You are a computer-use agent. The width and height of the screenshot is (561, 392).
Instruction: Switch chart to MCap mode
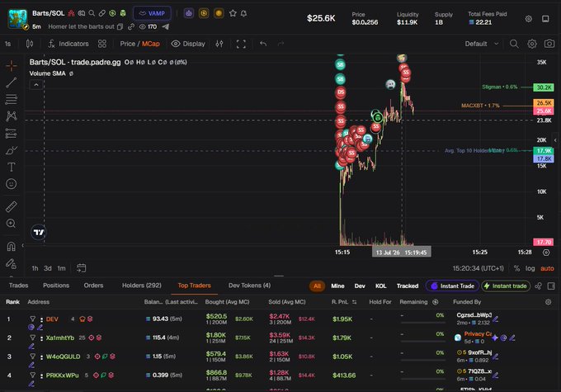tap(151, 44)
